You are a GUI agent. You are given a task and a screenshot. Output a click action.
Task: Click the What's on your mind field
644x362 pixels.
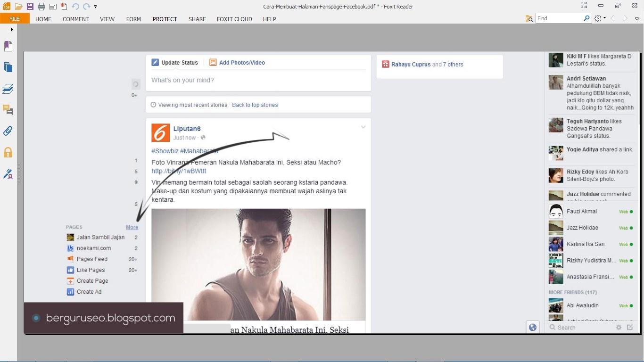[x=258, y=80]
